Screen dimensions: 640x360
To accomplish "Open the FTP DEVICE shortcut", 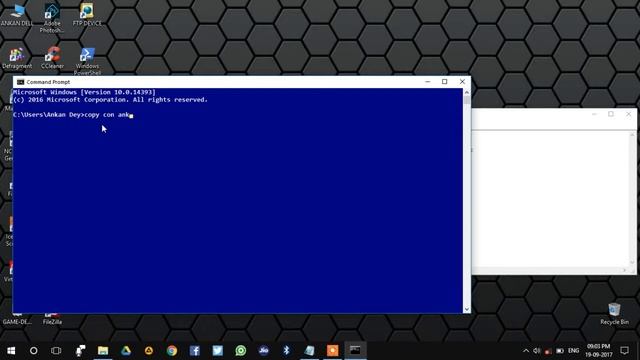I will click(x=87, y=15).
